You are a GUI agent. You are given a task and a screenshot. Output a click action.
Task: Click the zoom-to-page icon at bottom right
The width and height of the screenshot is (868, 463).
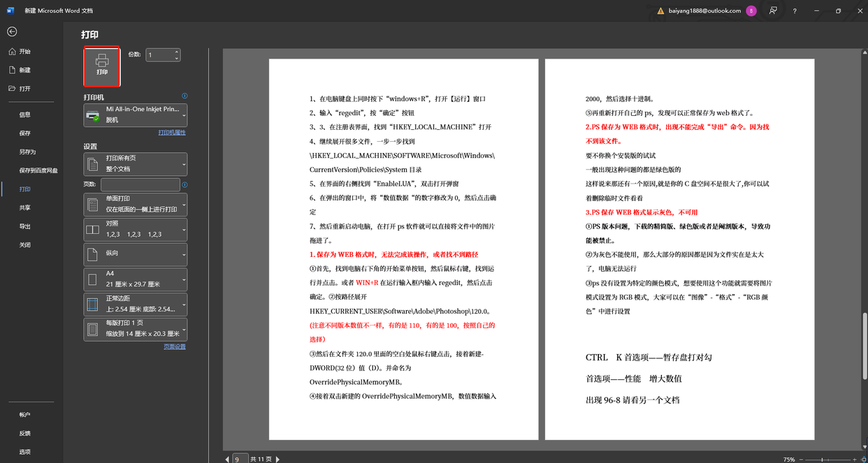point(862,459)
